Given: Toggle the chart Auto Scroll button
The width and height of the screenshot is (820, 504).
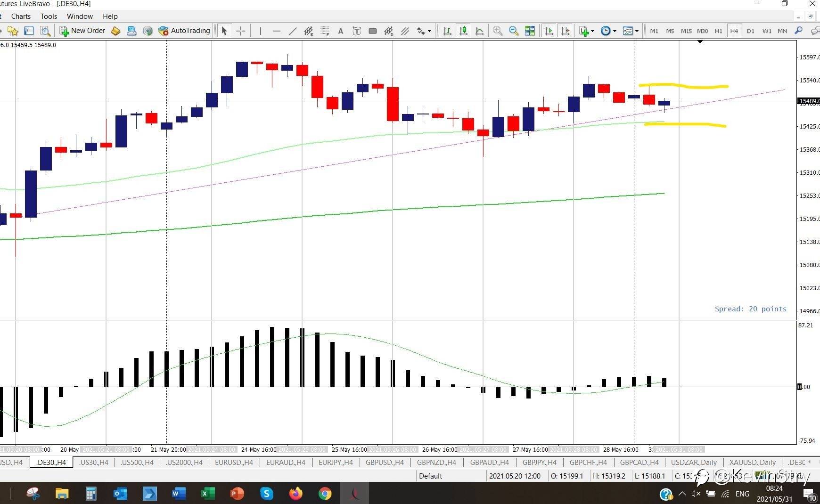Looking at the screenshot, I should coord(549,31).
